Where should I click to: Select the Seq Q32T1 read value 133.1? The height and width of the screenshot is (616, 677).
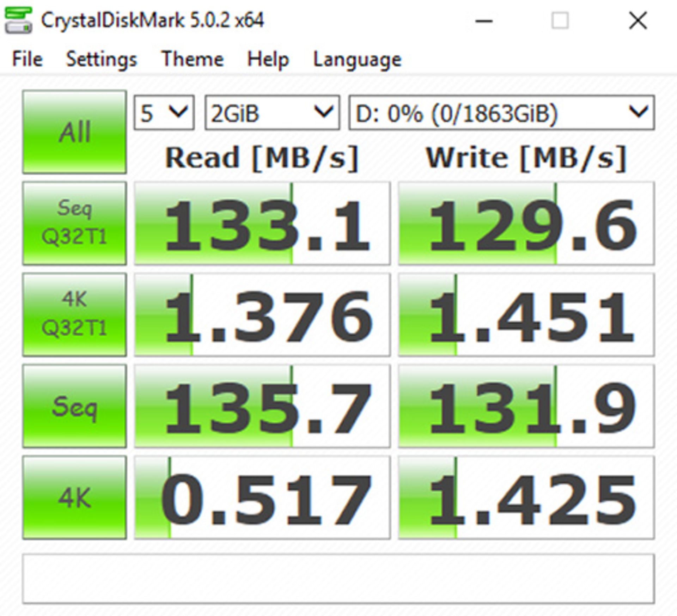tap(262, 223)
